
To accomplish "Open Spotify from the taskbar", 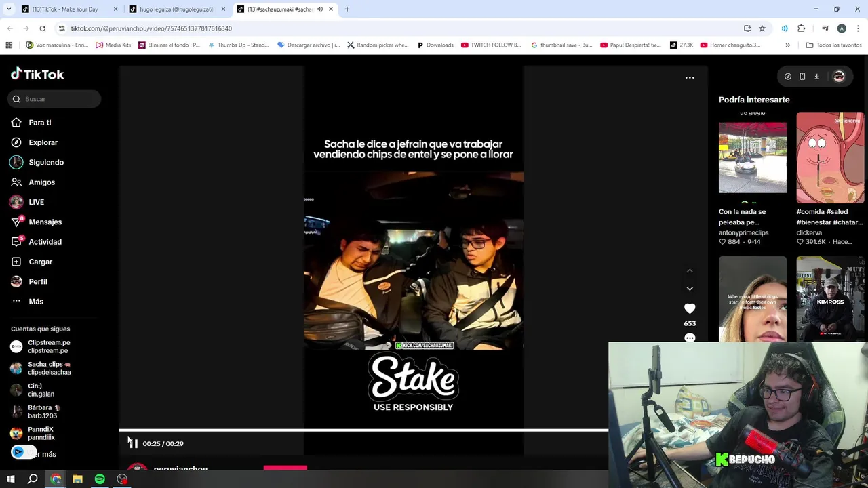I will (100, 479).
